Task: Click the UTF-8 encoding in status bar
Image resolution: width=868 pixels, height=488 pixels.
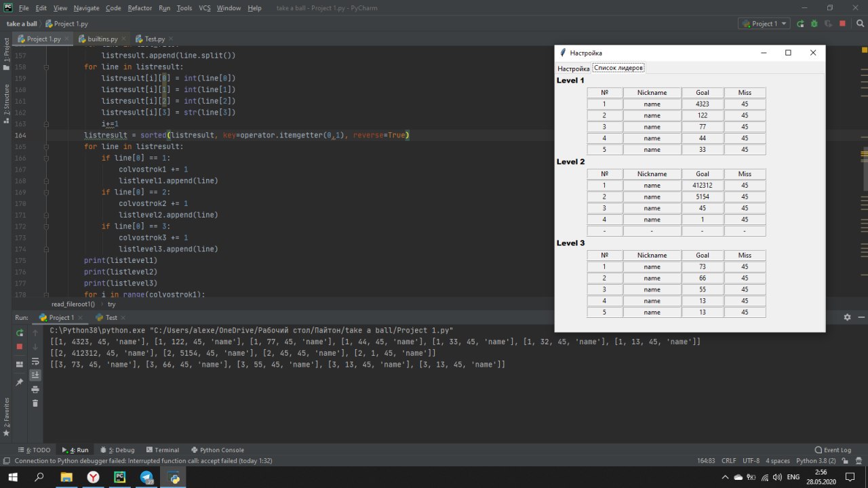Action: pyautogui.click(x=751, y=461)
